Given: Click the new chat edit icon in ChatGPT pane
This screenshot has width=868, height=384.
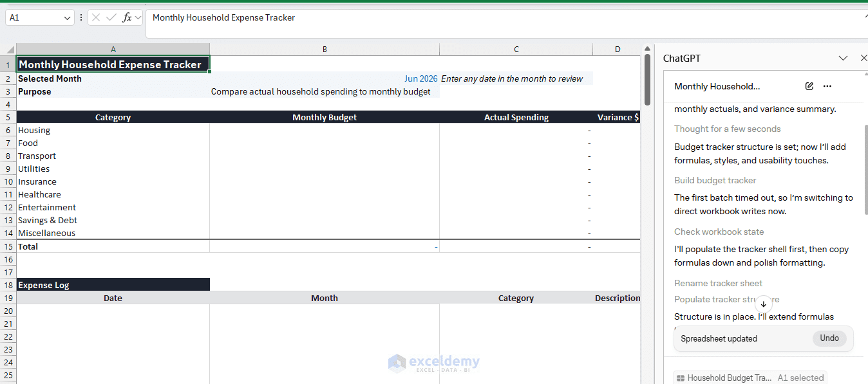Looking at the screenshot, I should pyautogui.click(x=809, y=86).
